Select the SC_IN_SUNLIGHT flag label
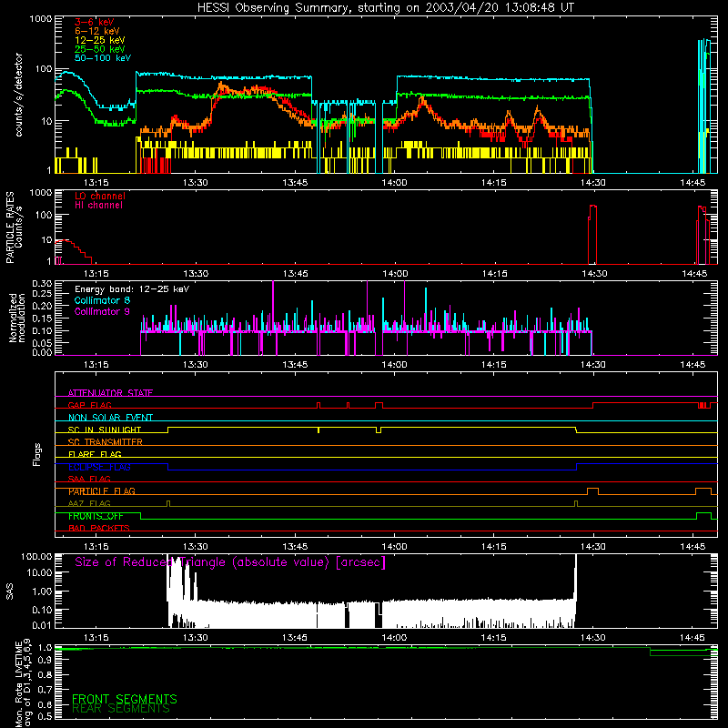728x728 pixels. 105,430
